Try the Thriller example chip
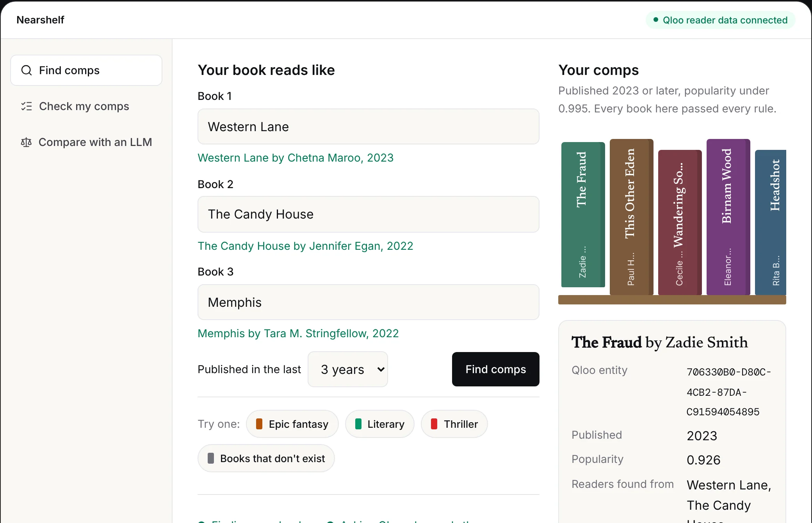 coord(454,424)
